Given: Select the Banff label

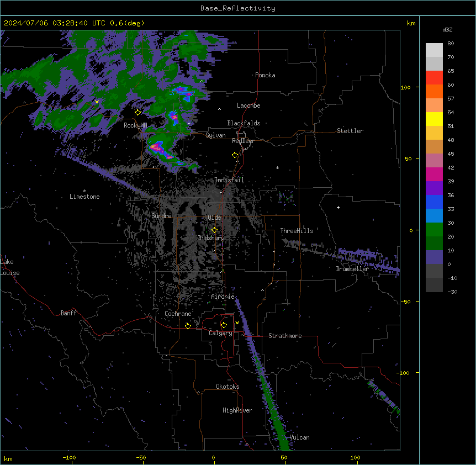Looking at the screenshot, I should click(68, 313).
